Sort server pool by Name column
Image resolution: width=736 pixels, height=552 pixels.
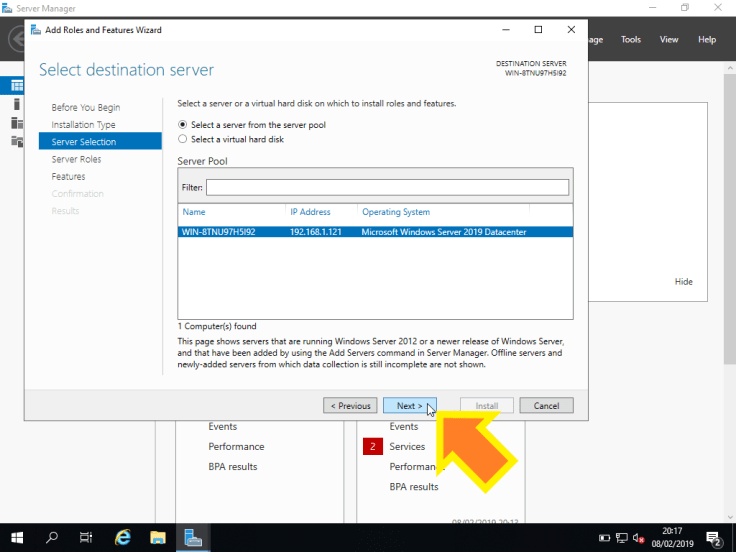click(194, 212)
